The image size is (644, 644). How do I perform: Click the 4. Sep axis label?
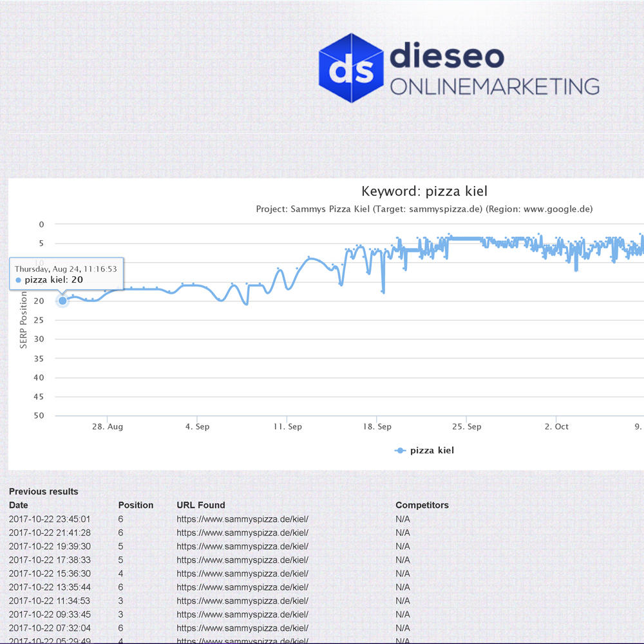coord(197,426)
